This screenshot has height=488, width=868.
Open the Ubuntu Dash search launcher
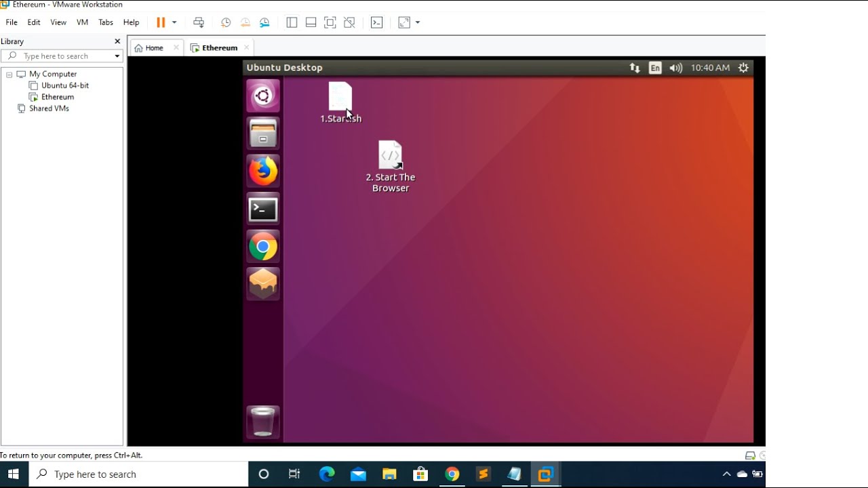pos(263,96)
